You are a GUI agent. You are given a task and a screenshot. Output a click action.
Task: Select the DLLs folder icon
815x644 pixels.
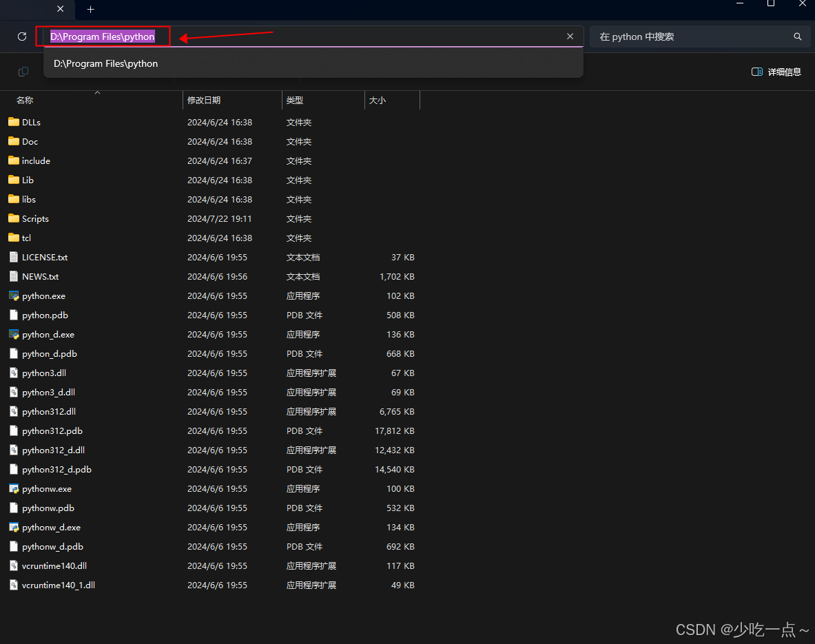coord(14,122)
